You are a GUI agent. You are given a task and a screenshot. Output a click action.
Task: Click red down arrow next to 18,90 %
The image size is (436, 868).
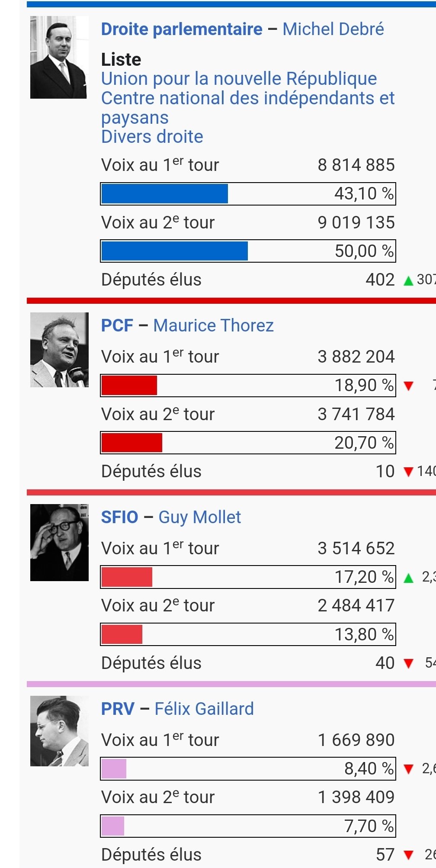point(408,386)
